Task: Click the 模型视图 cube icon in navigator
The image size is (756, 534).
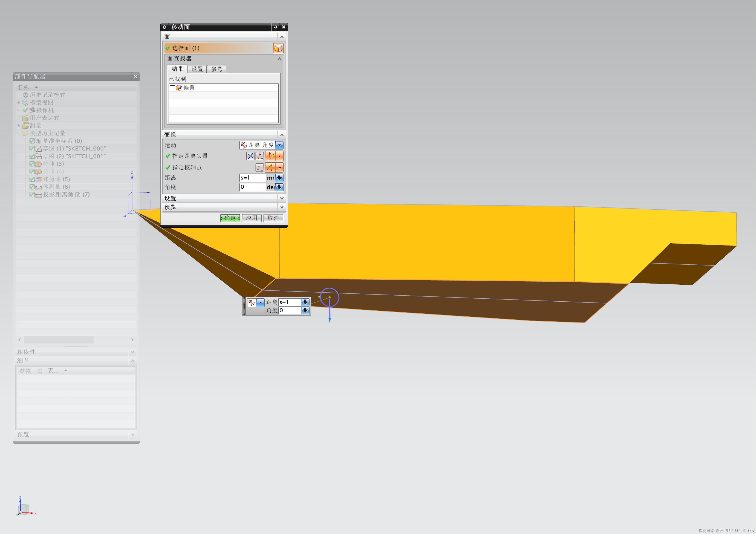Action: (25, 103)
